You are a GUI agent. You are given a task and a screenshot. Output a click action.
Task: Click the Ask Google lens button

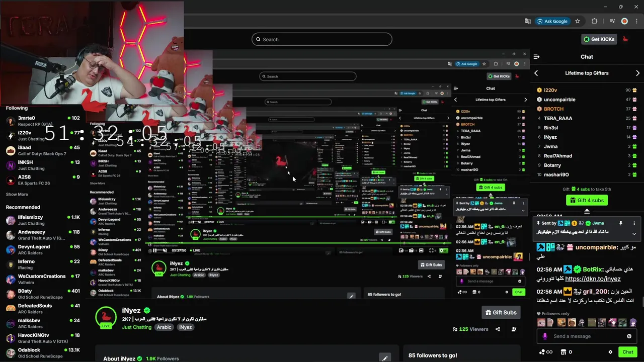coord(552,21)
